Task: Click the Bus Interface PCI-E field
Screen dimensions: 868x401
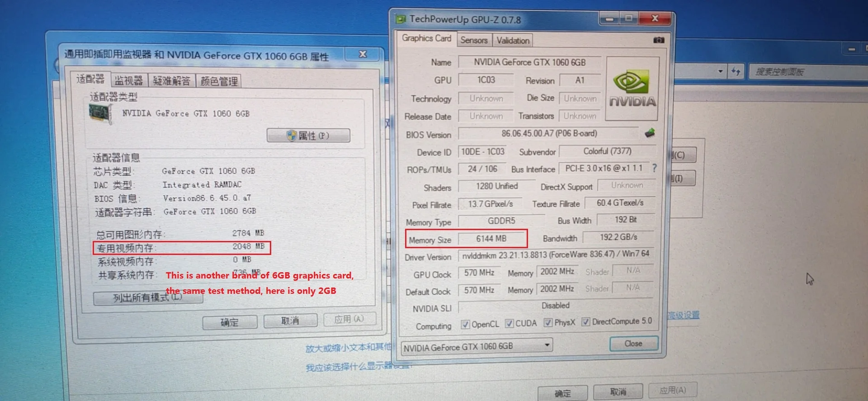Action: click(x=604, y=168)
